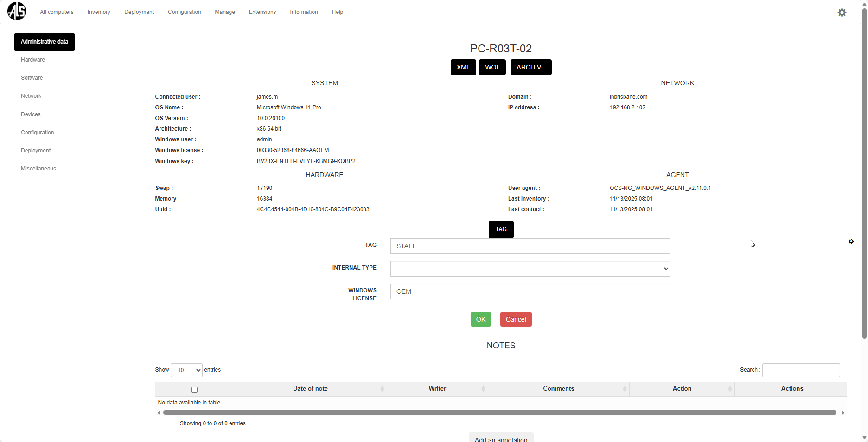The image size is (868, 442).
Task: Confirm changes with the green OK button
Action: pyautogui.click(x=480, y=319)
